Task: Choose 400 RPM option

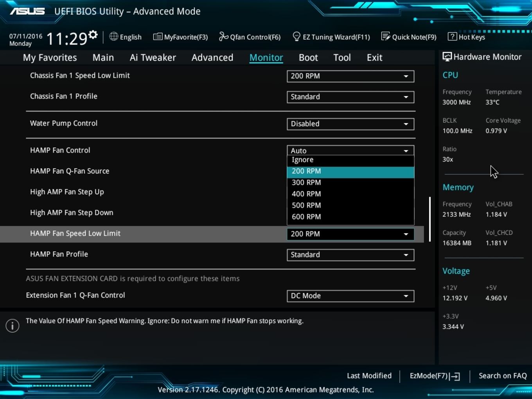Action: [350, 194]
